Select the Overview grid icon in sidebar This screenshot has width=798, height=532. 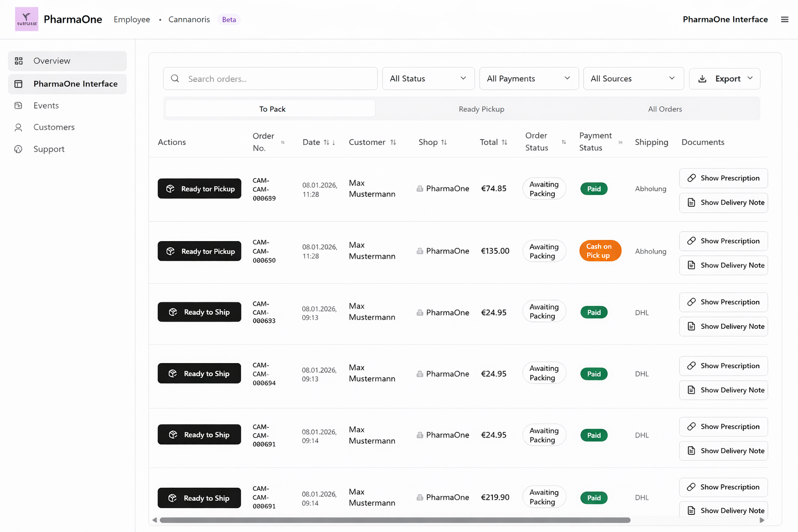tap(19, 61)
